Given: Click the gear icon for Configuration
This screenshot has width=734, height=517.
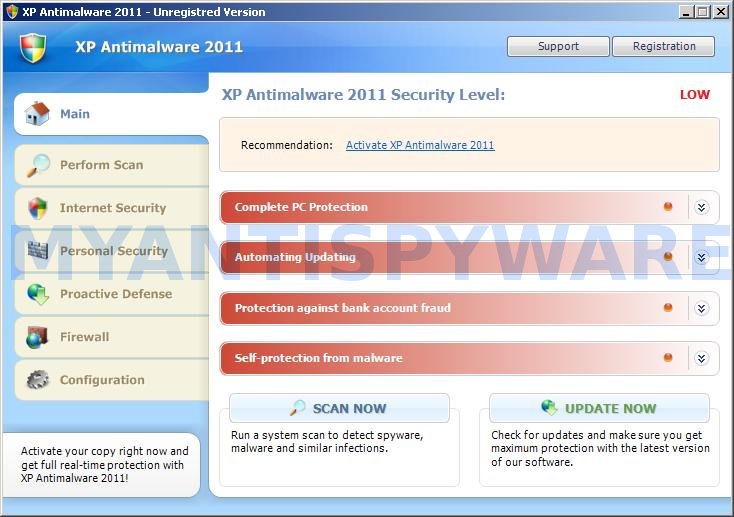Looking at the screenshot, I should tap(37, 380).
